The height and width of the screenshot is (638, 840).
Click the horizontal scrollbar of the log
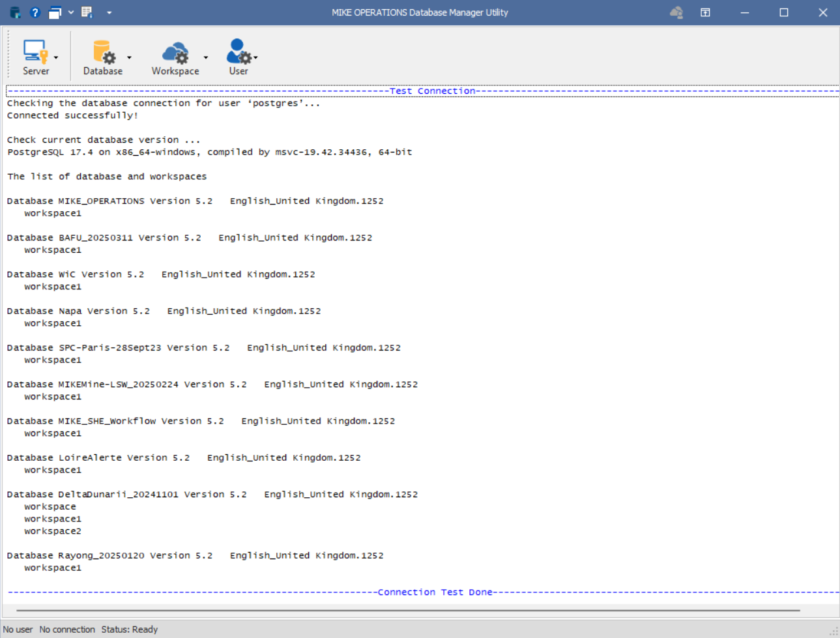point(408,611)
